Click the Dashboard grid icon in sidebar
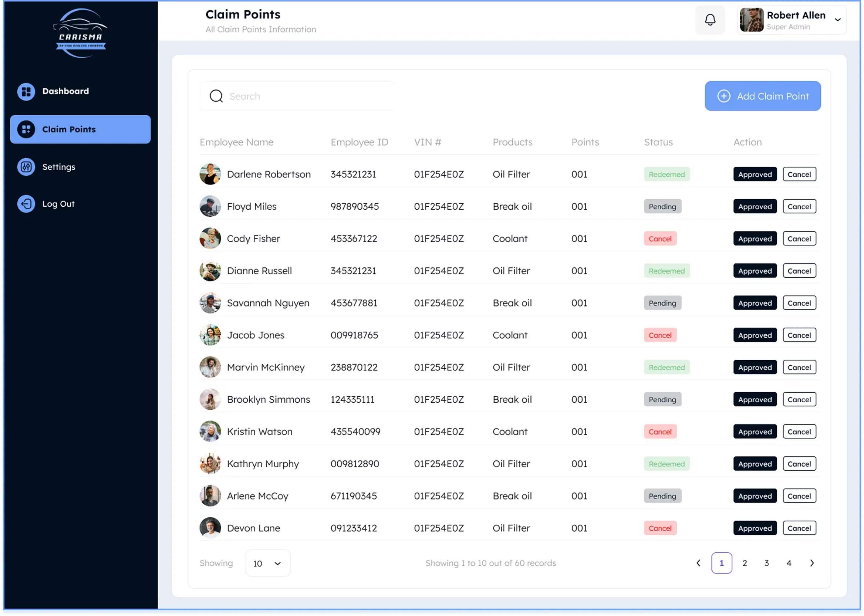 [x=26, y=91]
